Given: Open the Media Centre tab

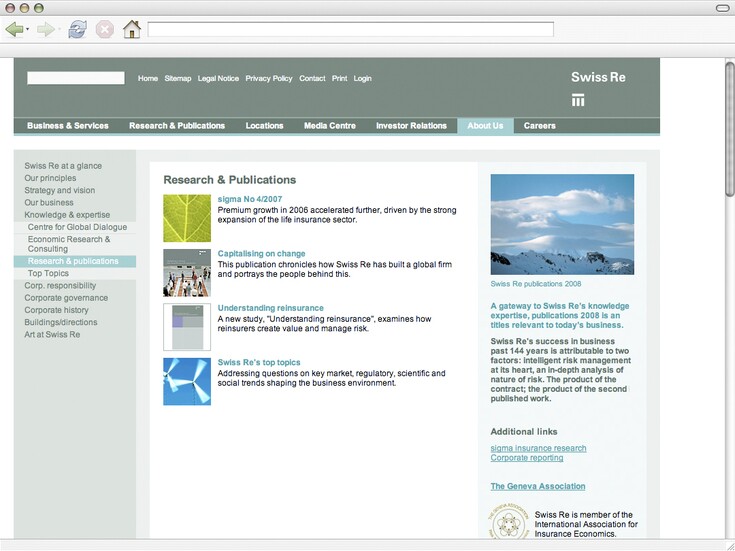Looking at the screenshot, I should point(330,126).
